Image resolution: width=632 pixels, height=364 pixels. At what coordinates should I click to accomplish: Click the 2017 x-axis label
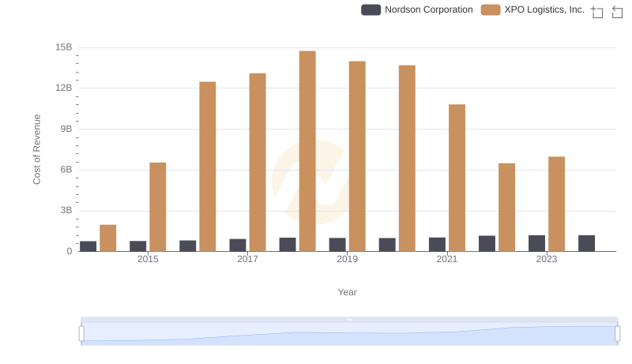pyautogui.click(x=247, y=259)
